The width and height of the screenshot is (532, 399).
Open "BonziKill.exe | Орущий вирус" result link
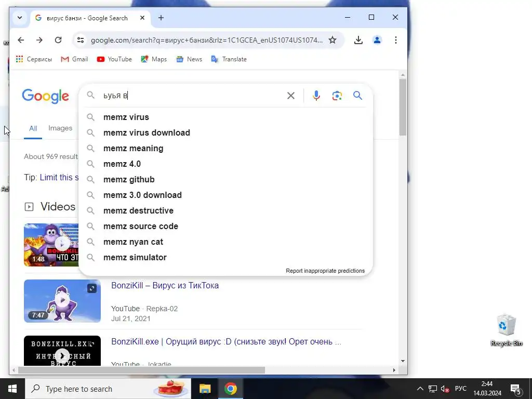[227, 341]
